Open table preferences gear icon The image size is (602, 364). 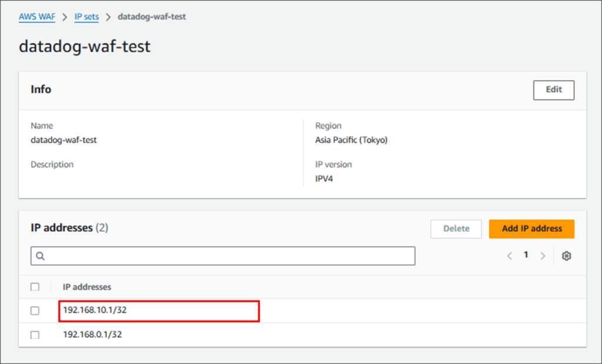tap(566, 256)
